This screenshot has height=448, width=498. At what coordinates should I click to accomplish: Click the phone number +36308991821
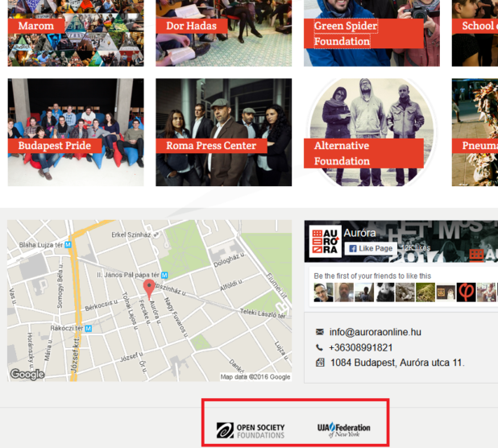[x=361, y=347]
